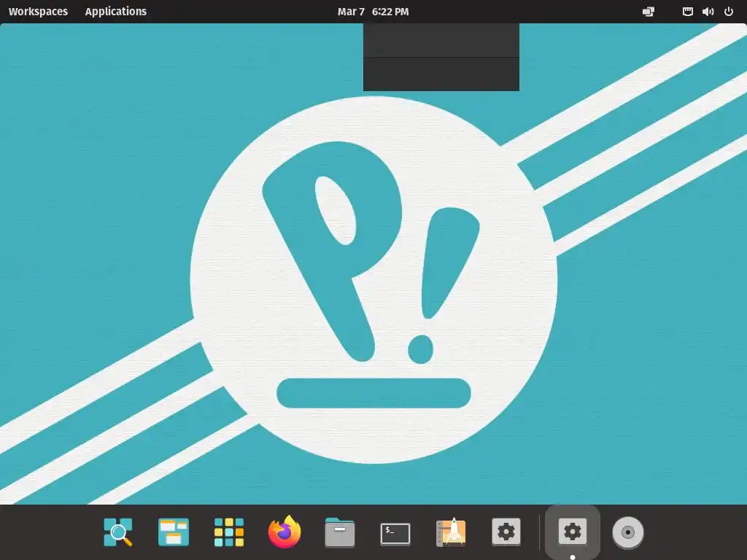Open the pinned Settings gear beside Pop!_Shop

tap(506, 532)
